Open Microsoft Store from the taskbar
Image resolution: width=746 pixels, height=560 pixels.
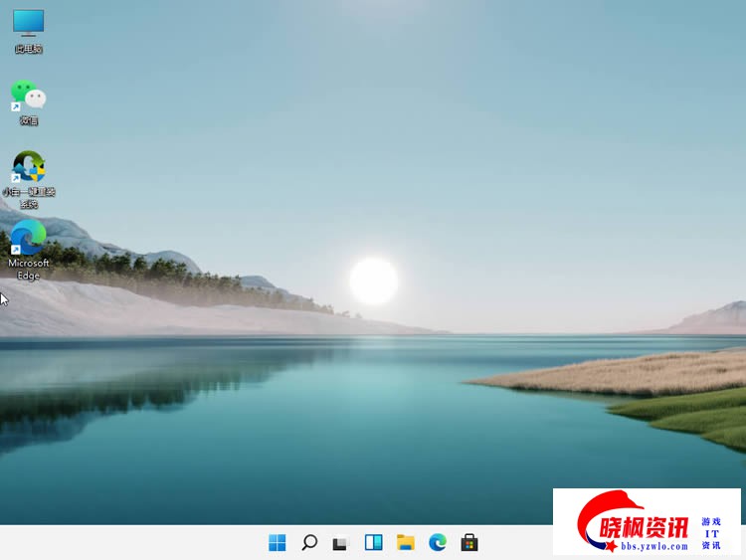point(468,542)
